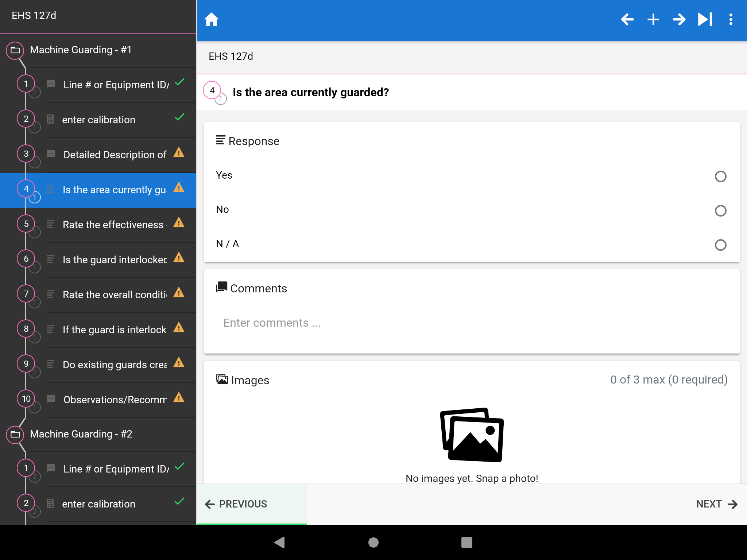Viewport: 747px width, 560px height.
Task: Tap the Android back navigation button
Action: [x=280, y=542]
